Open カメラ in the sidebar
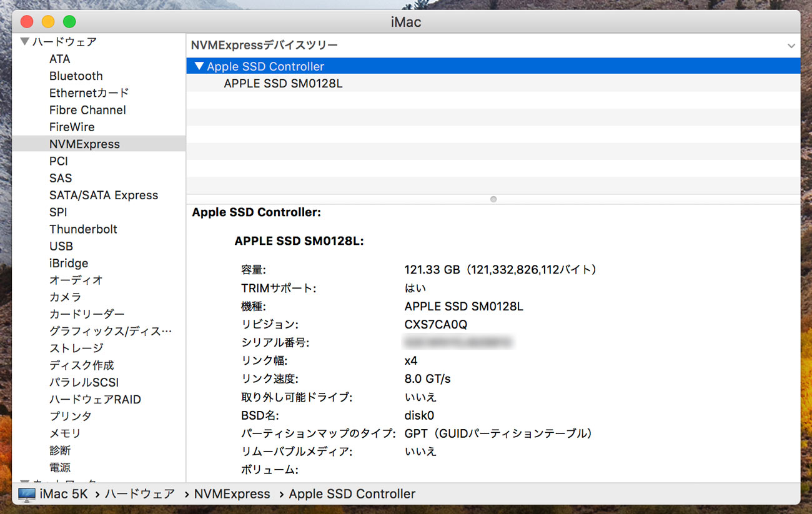Viewport: 812px width, 514px height. [66, 297]
